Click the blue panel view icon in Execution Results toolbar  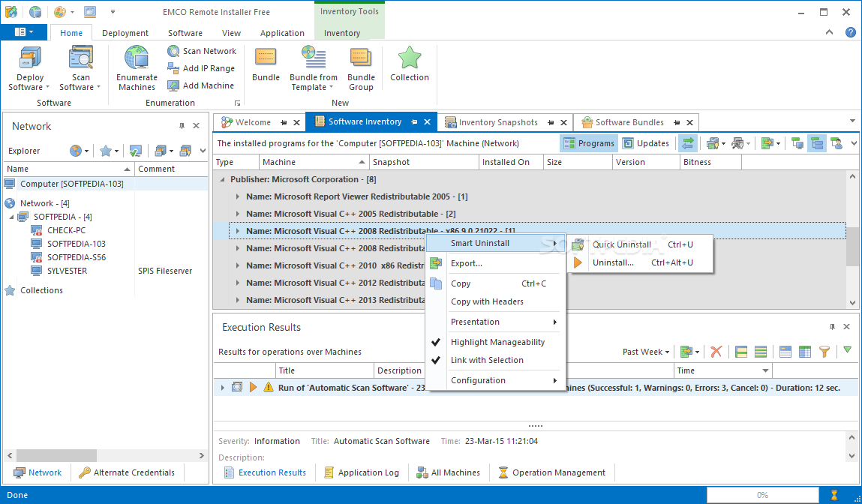[x=785, y=352]
